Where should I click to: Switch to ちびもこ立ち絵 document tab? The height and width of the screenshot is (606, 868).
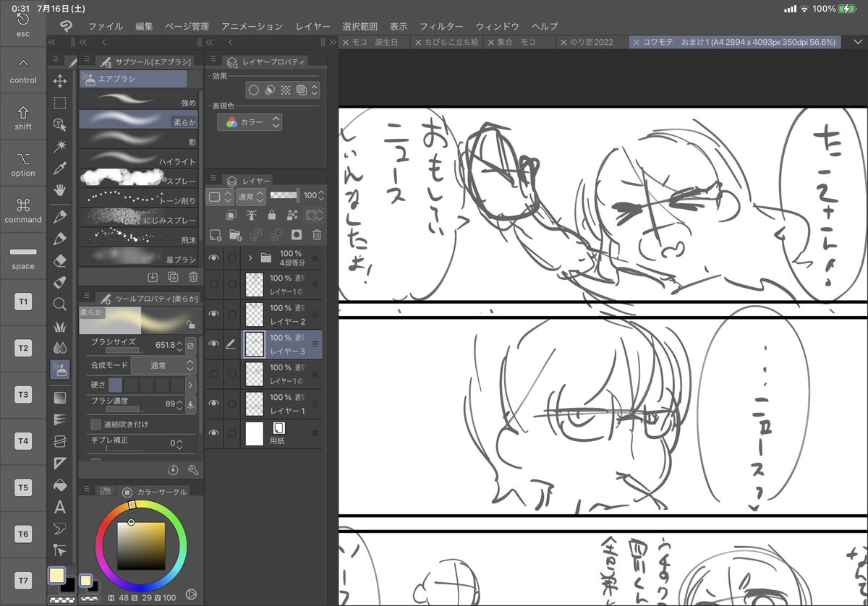point(446,42)
